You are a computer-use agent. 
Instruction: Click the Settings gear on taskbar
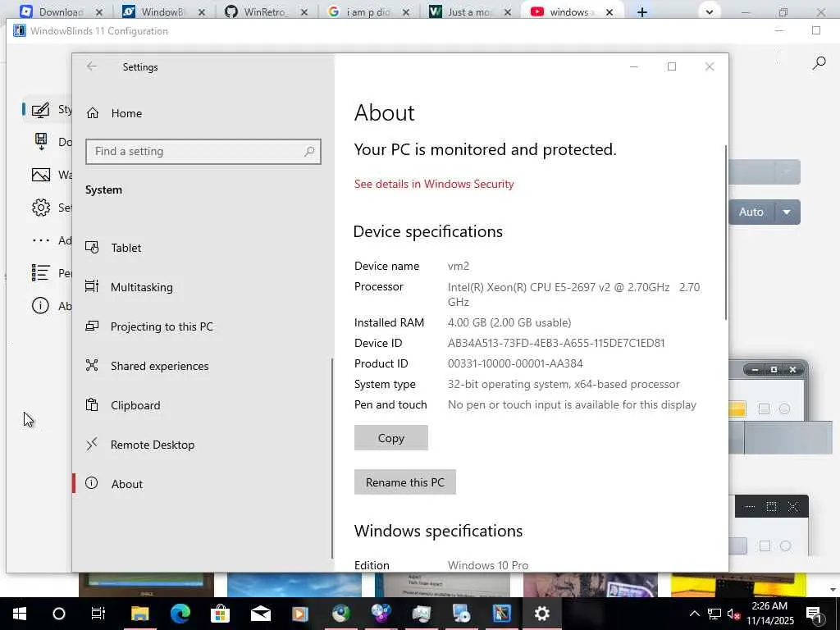(x=541, y=614)
